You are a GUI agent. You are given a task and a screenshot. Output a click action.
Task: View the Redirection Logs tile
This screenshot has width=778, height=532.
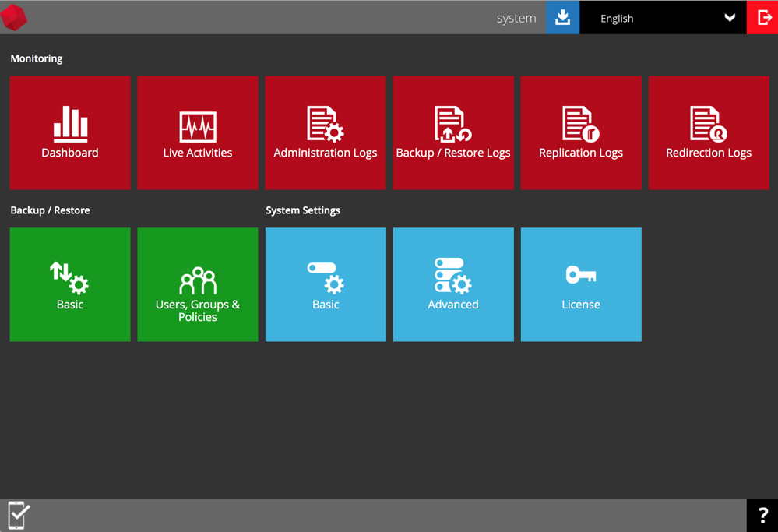pyautogui.click(x=709, y=132)
